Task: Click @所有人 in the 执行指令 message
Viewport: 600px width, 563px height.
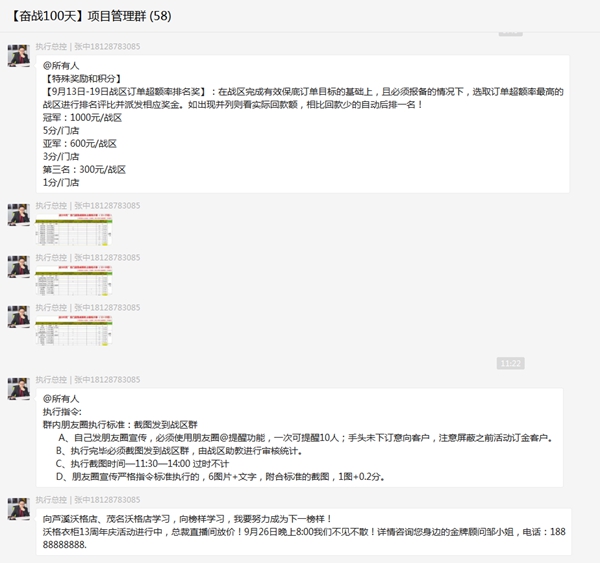Action: pyautogui.click(x=61, y=399)
